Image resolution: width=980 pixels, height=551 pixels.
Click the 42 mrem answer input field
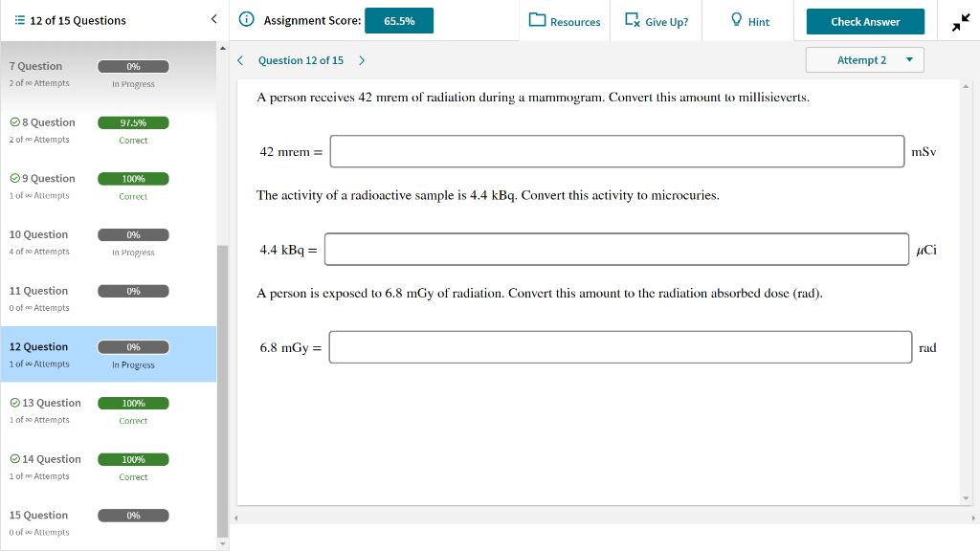(x=617, y=150)
